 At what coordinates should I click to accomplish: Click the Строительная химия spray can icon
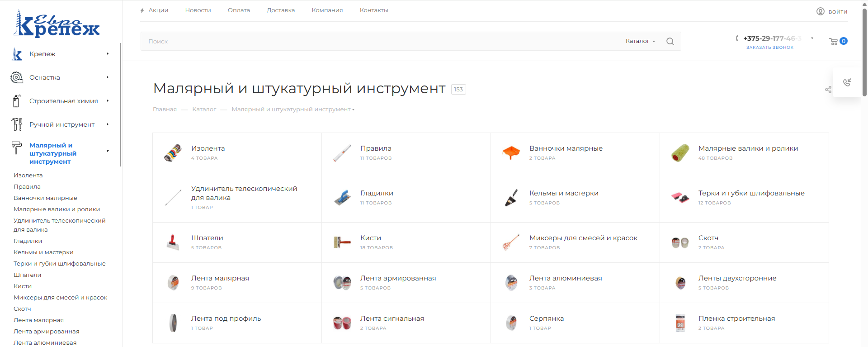coord(17,101)
